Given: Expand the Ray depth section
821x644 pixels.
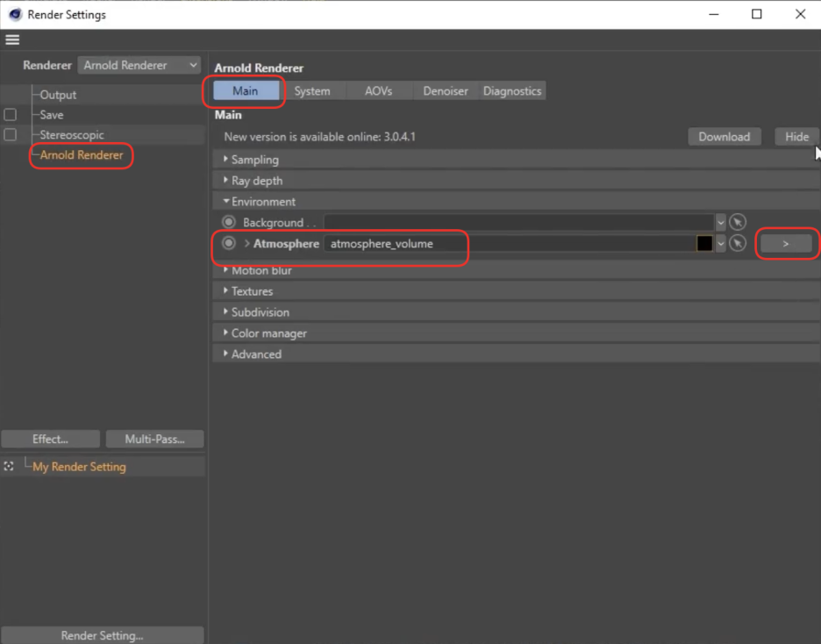Looking at the screenshot, I should pos(225,180).
